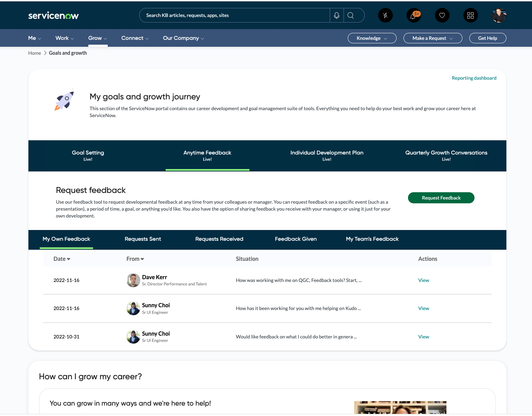Click the rocket illustration icon
Screen dimensions: 532x416
64,100
